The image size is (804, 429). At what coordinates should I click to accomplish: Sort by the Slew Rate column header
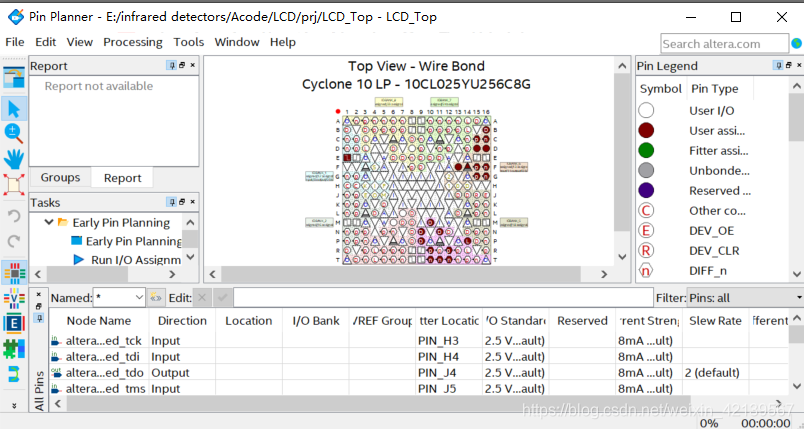715,321
